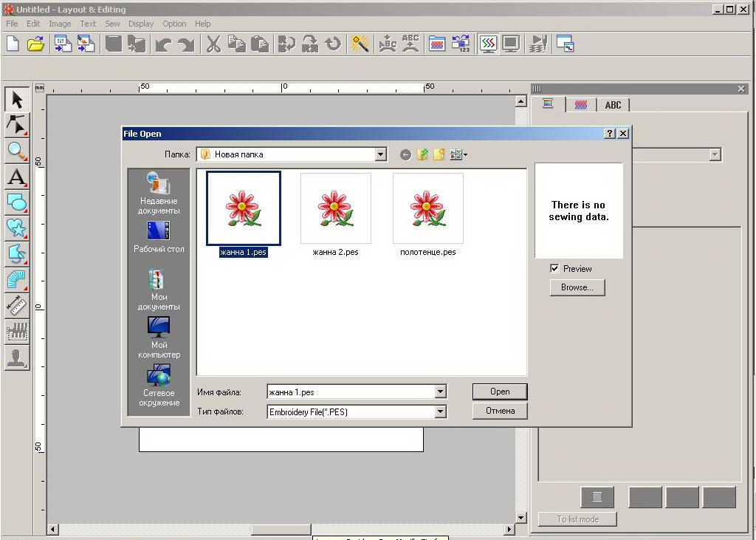Click the Up One Level folder icon
The image size is (756, 540).
coord(422,155)
